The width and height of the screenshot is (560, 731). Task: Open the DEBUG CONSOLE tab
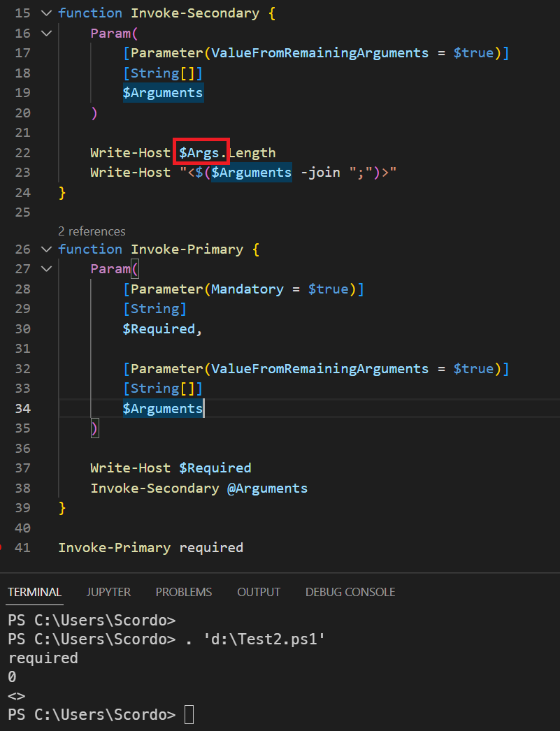click(350, 592)
